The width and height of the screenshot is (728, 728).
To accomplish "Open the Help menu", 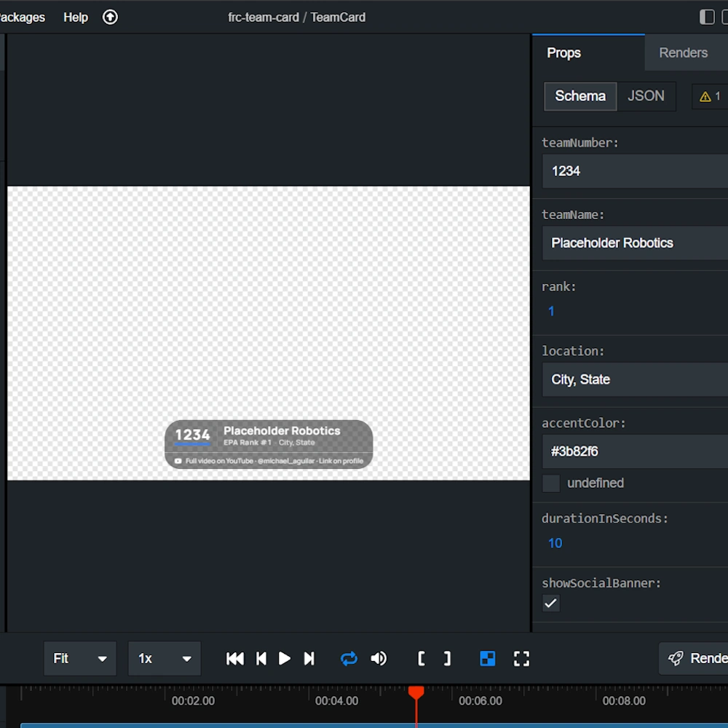I will pos(76,17).
